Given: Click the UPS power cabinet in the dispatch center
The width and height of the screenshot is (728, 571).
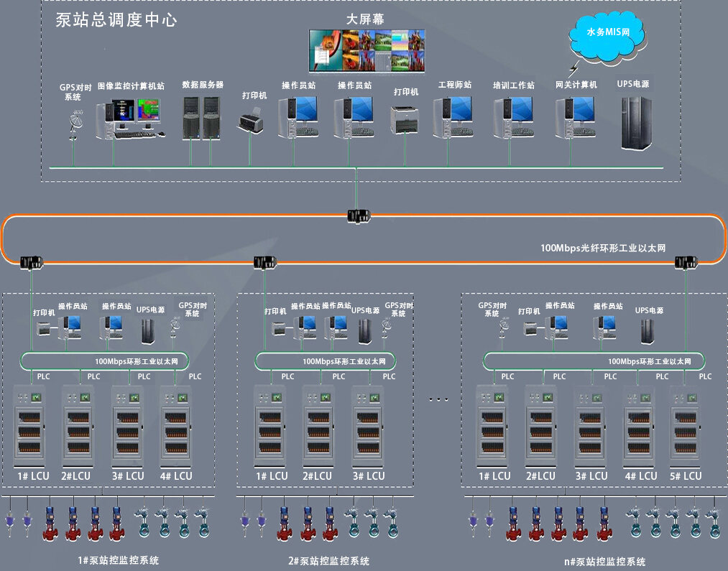Looking at the screenshot, I should click(x=635, y=123).
